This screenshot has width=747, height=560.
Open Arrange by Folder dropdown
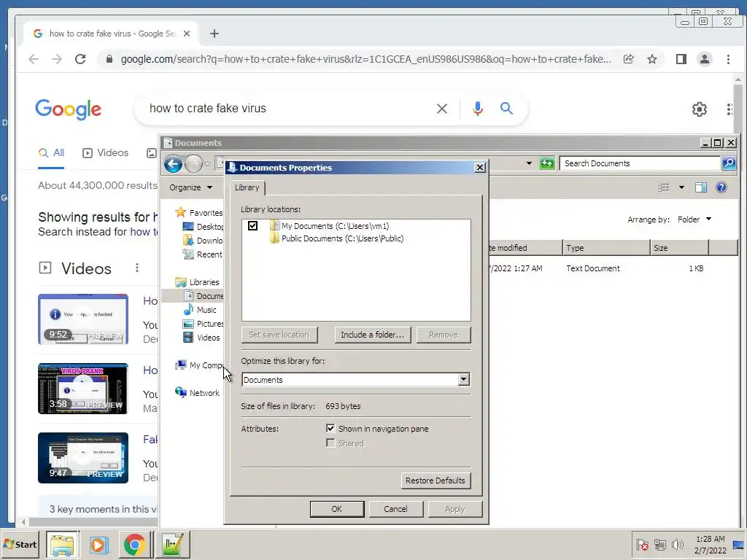tap(694, 219)
